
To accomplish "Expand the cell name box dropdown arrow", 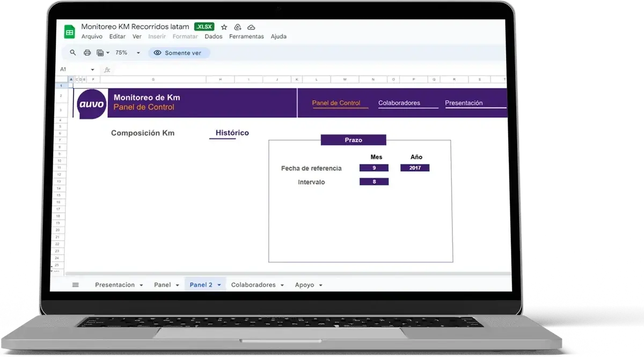I will [x=92, y=70].
